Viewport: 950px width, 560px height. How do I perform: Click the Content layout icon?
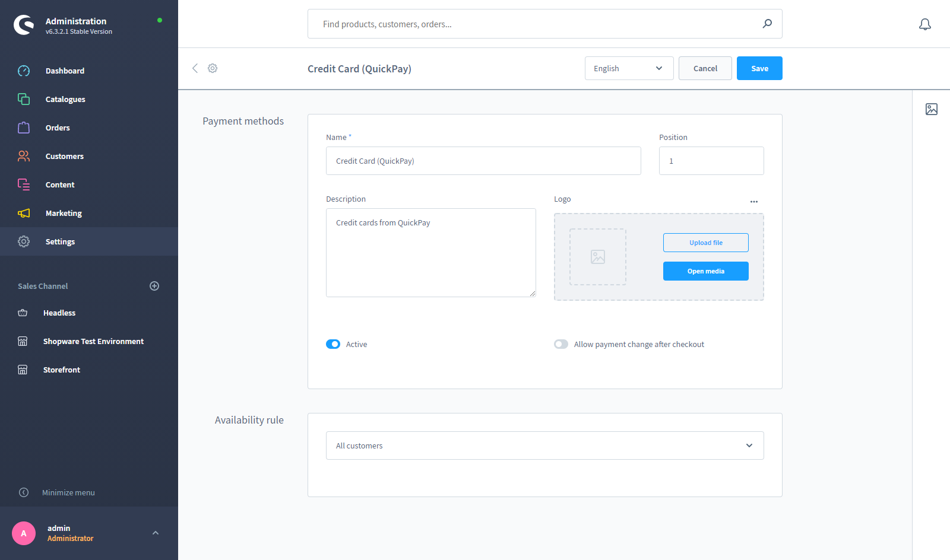pyautogui.click(x=24, y=184)
